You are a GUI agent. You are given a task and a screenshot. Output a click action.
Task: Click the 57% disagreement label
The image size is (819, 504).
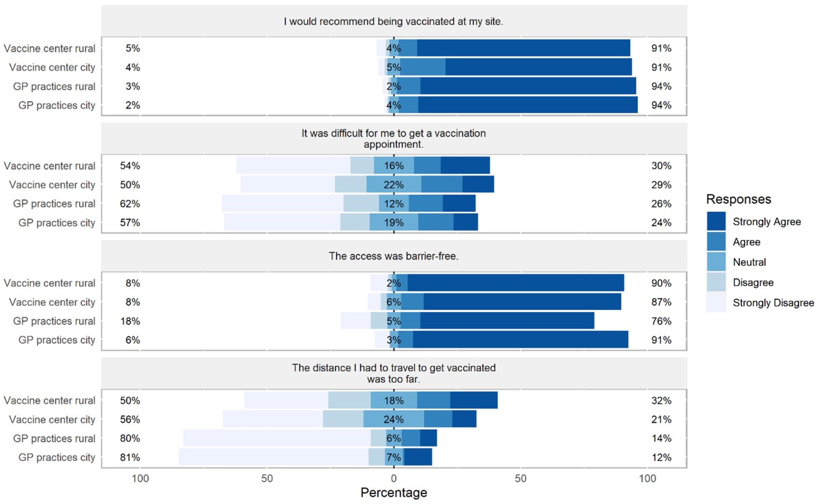[130, 223]
